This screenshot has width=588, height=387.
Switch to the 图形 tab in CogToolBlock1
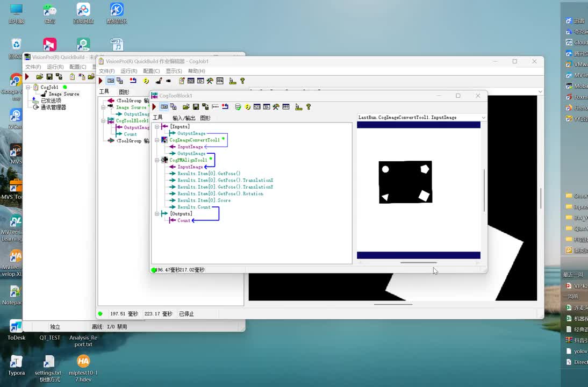[205, 118]
